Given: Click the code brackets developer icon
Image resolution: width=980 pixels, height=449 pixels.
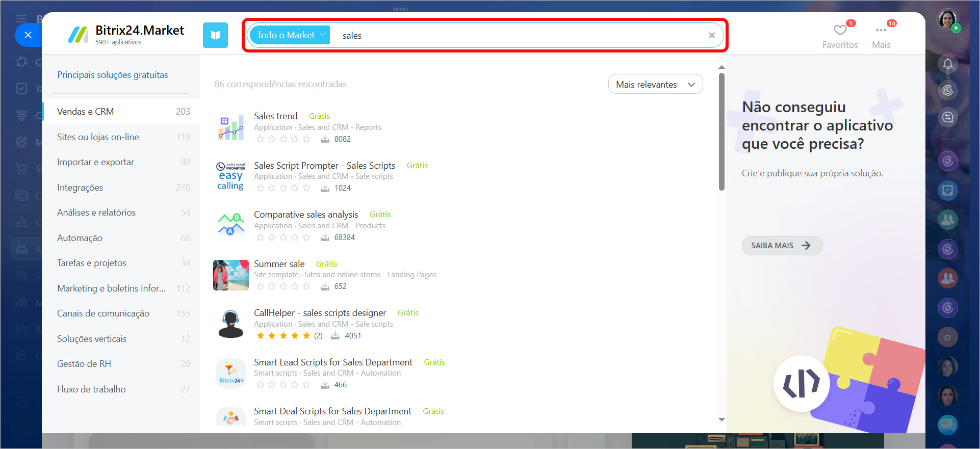Looking at the screenshot, I should (802, 384).
